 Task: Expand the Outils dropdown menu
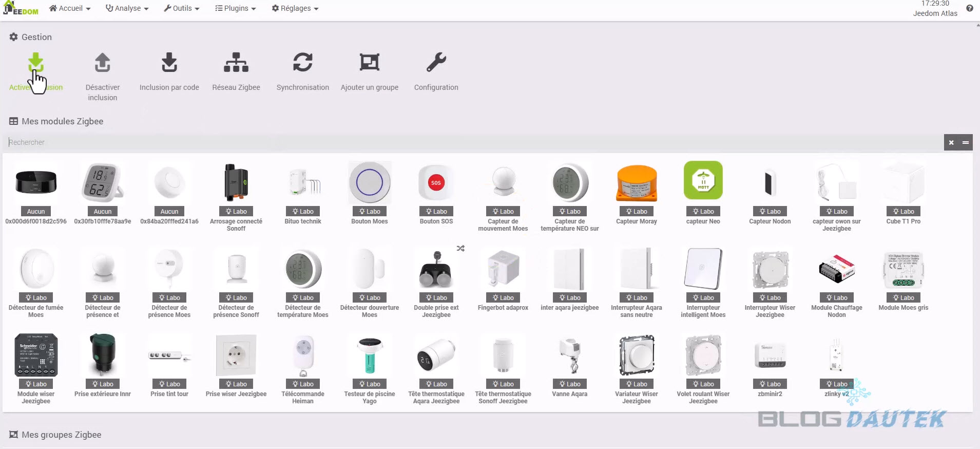click(182, 8)
